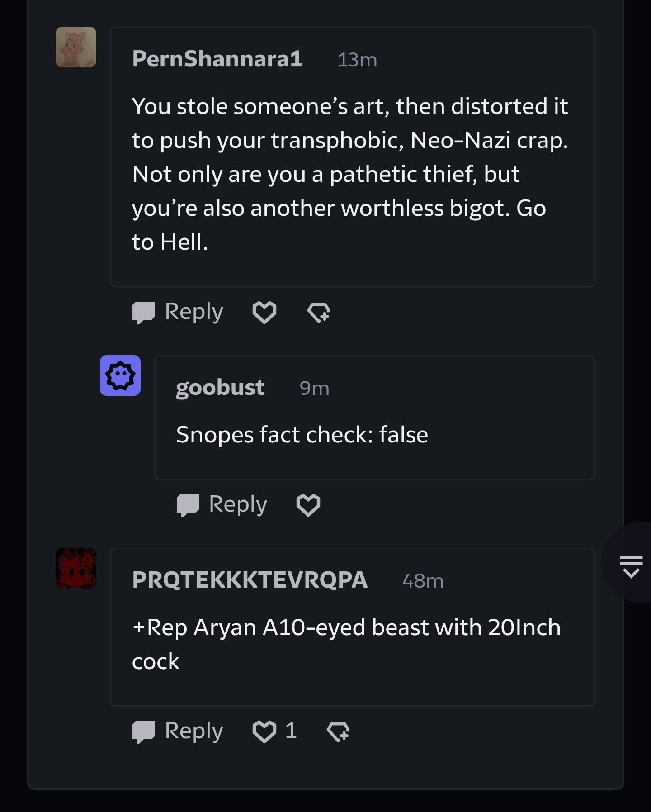The image size is (651, 812).
Task: Click the Reply text under goobust's comment
Action: coord(238,505)
